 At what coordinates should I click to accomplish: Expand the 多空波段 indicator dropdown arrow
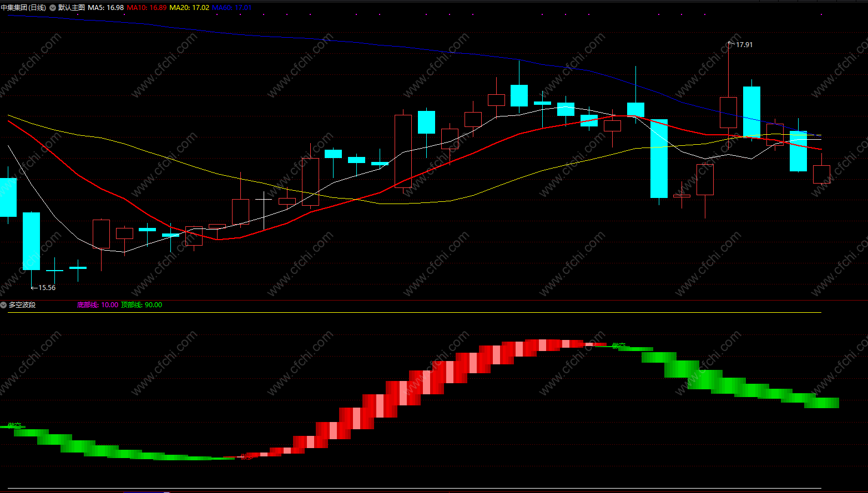coord(3,305)
